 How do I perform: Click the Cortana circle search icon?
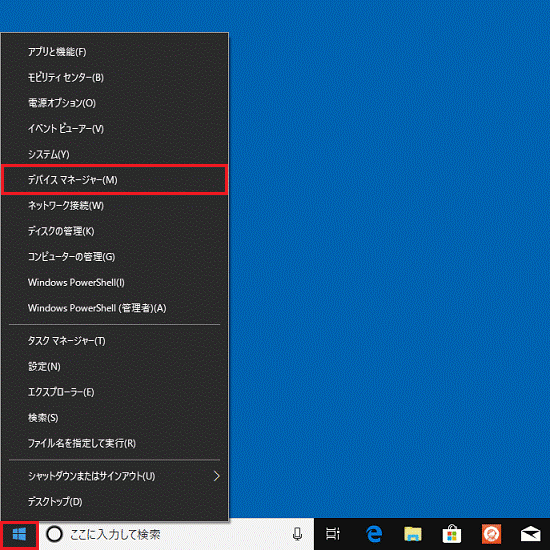click(x=54, y=535)
